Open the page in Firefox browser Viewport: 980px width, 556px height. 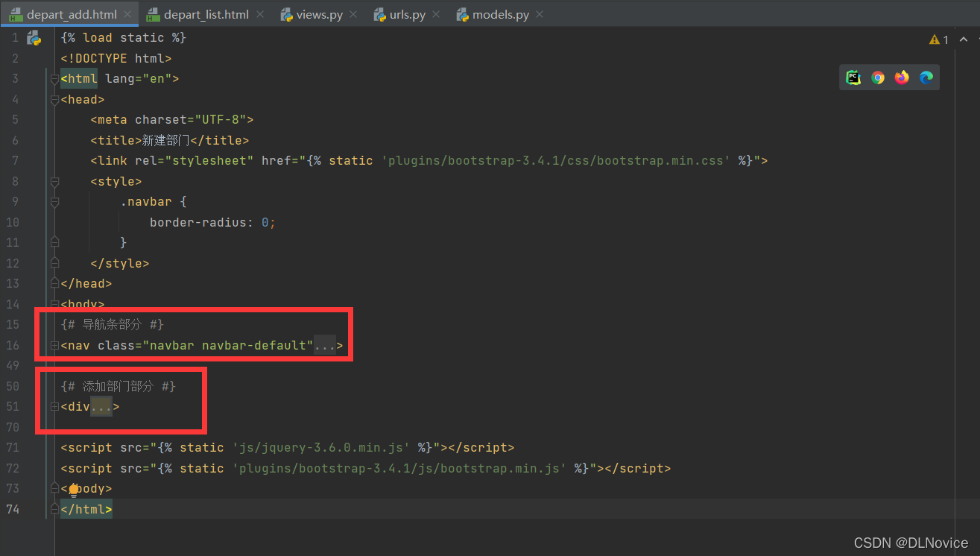click(x=902, y=78)
